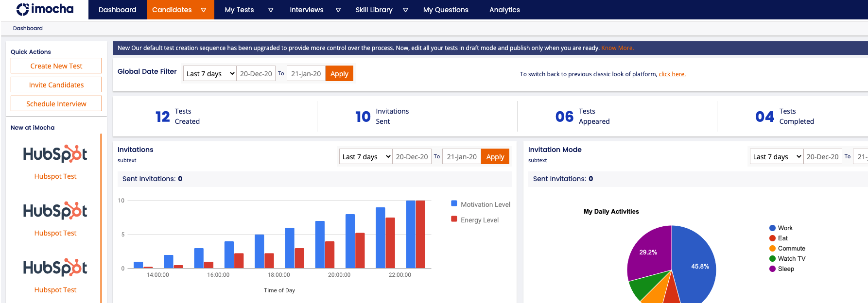Viewport: 868px width, 303px height.
Task: Click the Sleep legend dot
Action: [x=772, y=269]
